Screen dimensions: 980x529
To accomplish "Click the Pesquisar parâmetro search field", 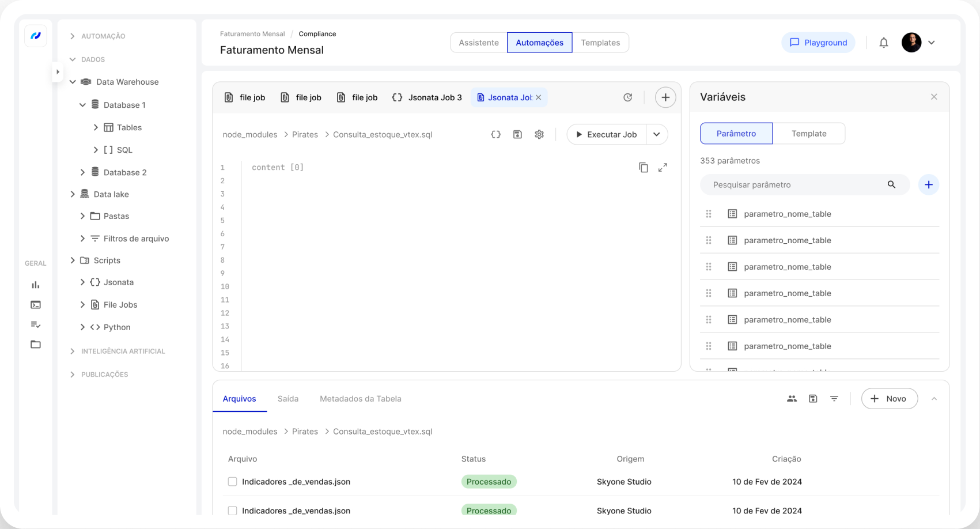I will pyautogui.click(x=795, y=185).
